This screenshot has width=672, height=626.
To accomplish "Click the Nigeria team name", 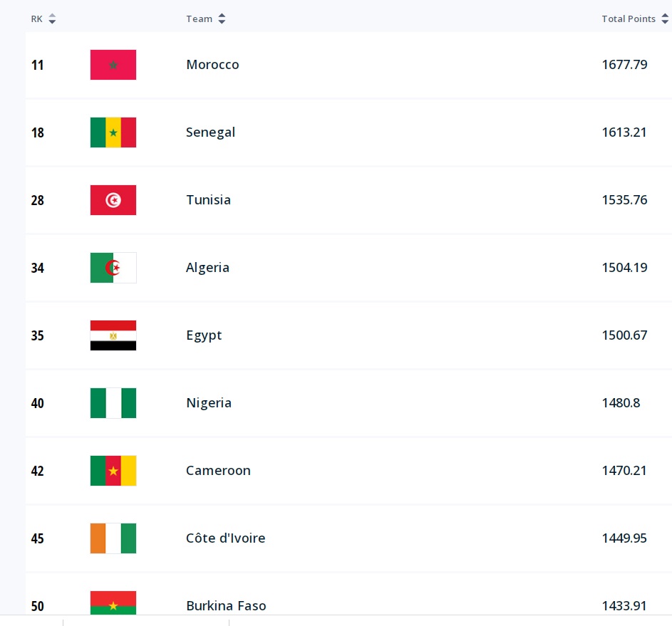I will click(209, 403).
